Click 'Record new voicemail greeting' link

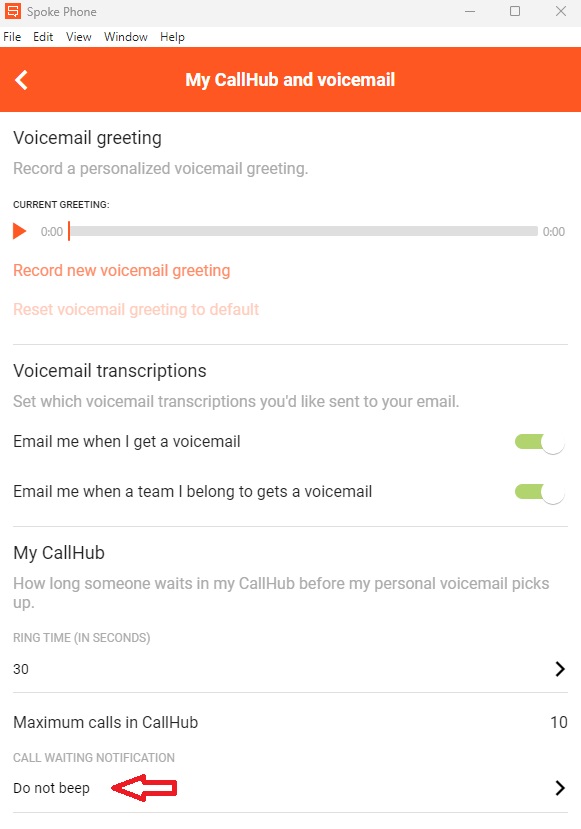122,271
